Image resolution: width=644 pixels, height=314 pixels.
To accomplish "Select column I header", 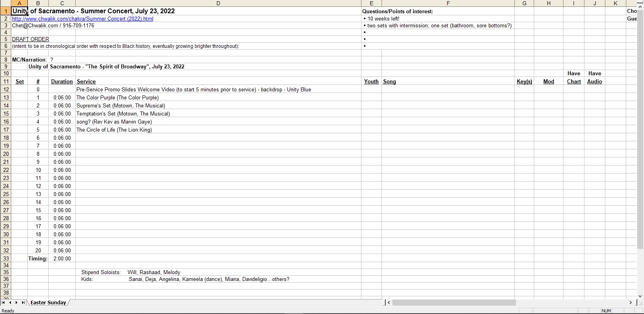I will pos(574,3).
